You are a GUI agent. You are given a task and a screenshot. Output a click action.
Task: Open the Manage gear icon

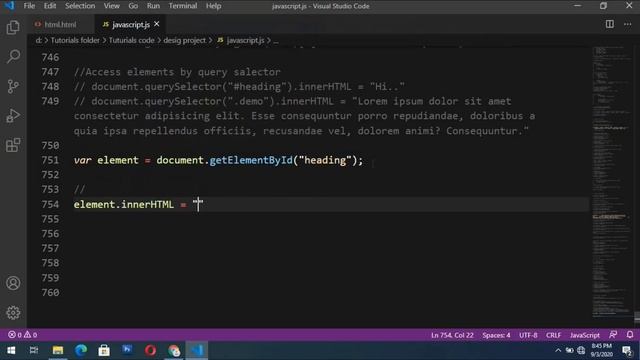click(13, 313)
